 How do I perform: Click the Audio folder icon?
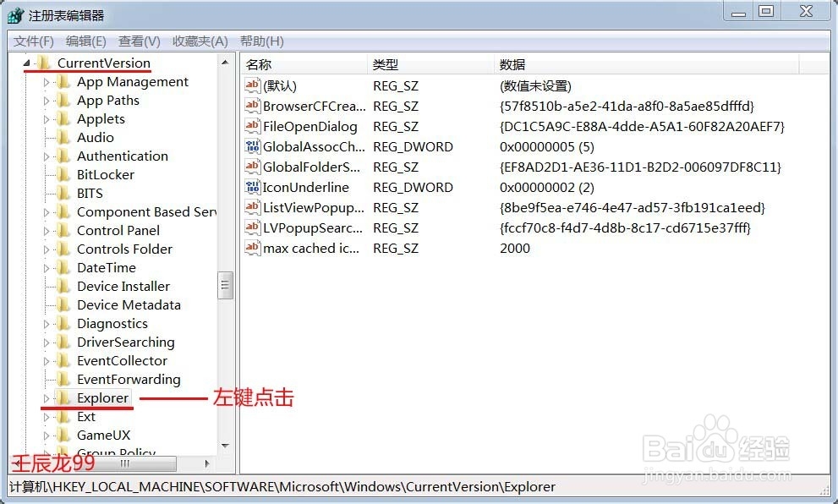(x=63, y=137)
